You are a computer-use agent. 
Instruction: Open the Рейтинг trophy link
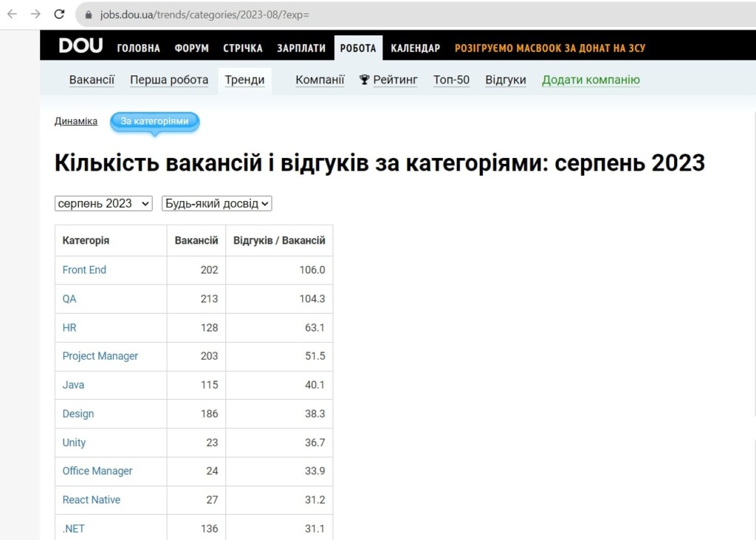(x=388, y=80)
